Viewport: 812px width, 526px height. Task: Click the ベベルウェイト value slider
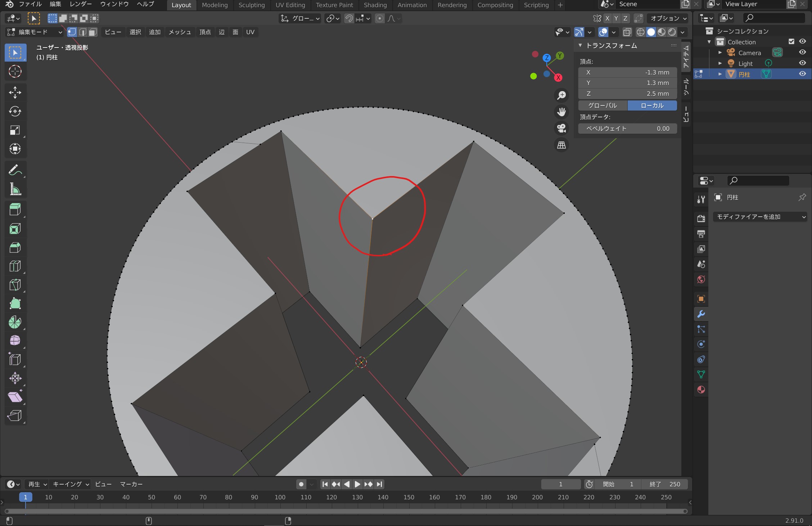click(x=627, y=129)
